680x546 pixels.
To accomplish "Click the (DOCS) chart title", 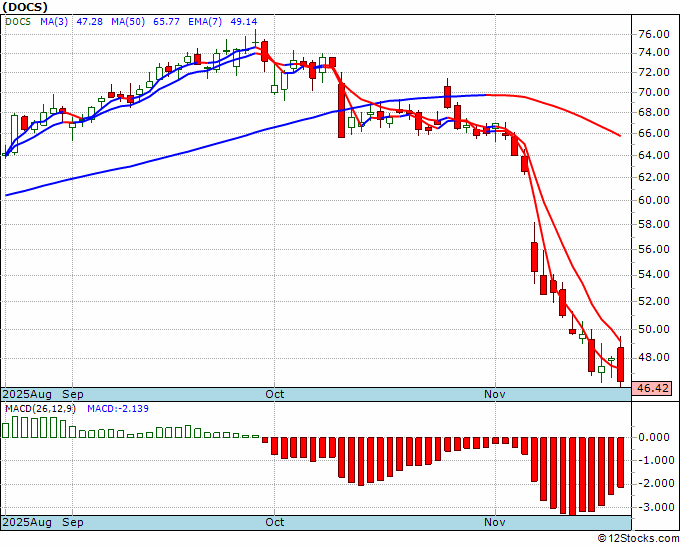I will [25, 7].
